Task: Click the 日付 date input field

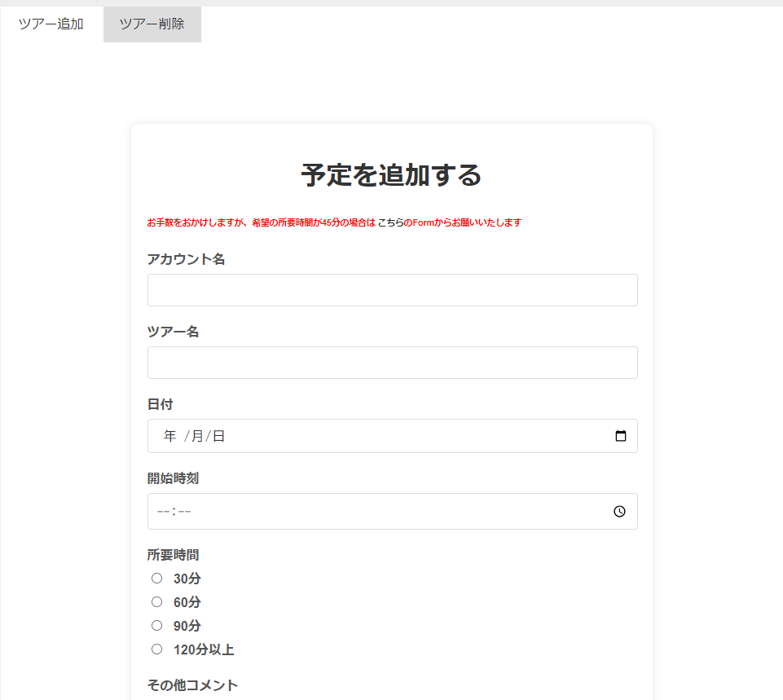Action: (x=393, y=436)
